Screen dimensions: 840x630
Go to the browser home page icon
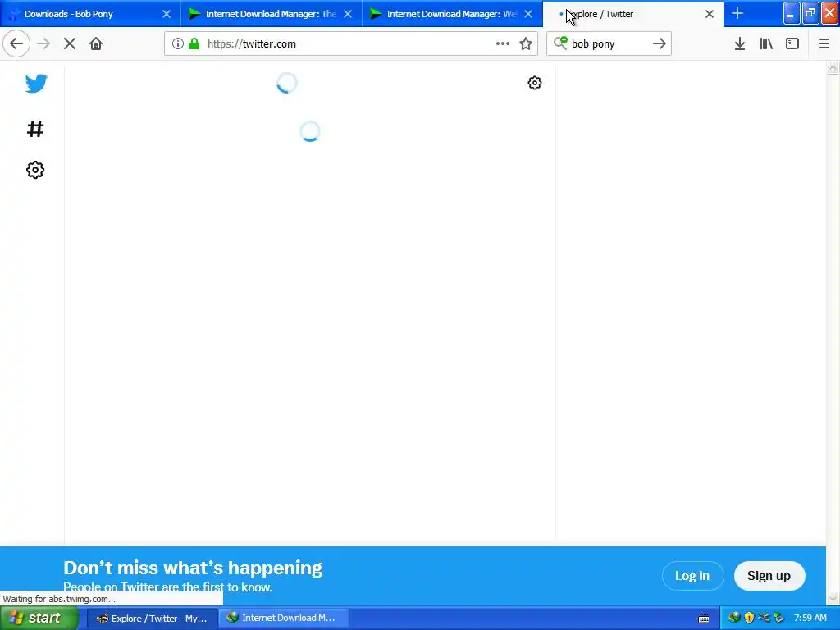(96, 44)
